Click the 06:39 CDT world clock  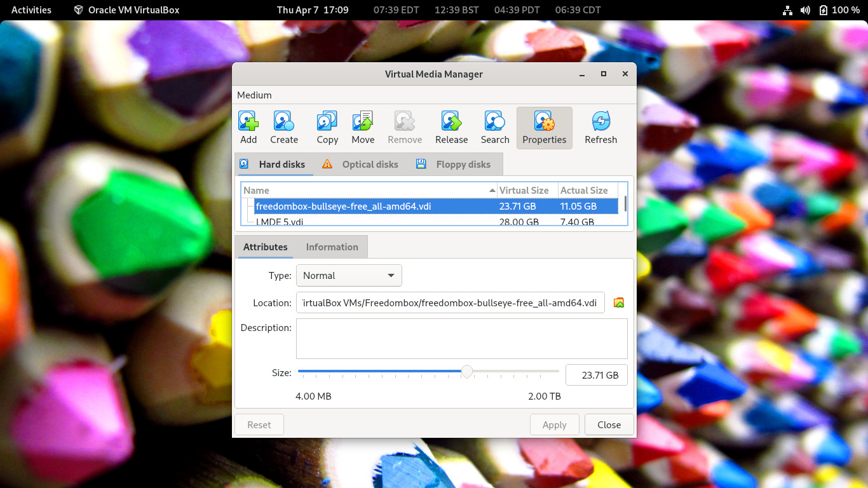[578, 10]
